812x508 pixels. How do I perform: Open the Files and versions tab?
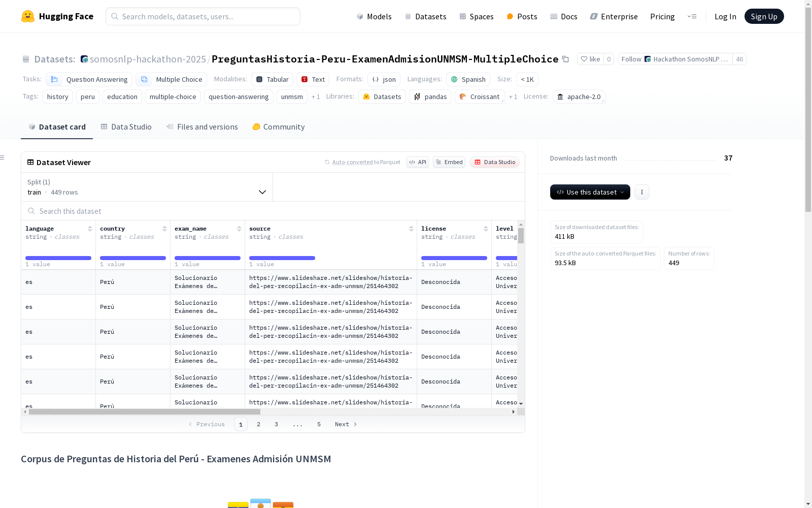pos(202,127)
